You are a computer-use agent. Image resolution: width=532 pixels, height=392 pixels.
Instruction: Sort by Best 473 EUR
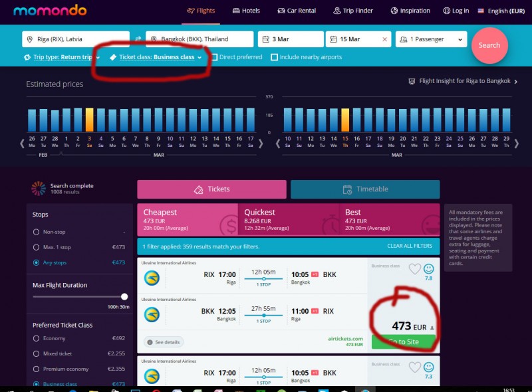tap(390, 219)
